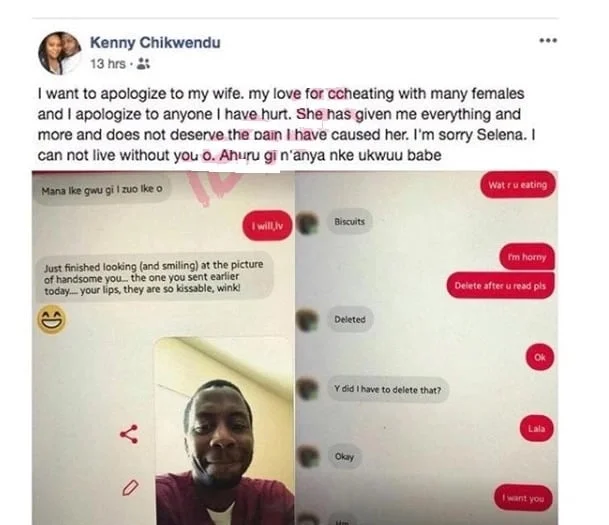Click the red "Ok" message bubble
Image resolution: width=609 pixels, height=525 pixels.
(539, 357)
